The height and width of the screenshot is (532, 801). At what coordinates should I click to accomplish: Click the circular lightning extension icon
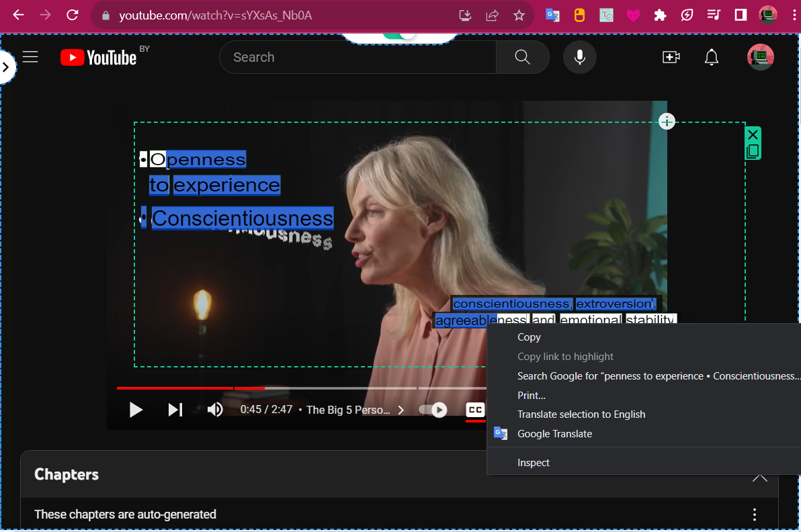pos(687,15)
